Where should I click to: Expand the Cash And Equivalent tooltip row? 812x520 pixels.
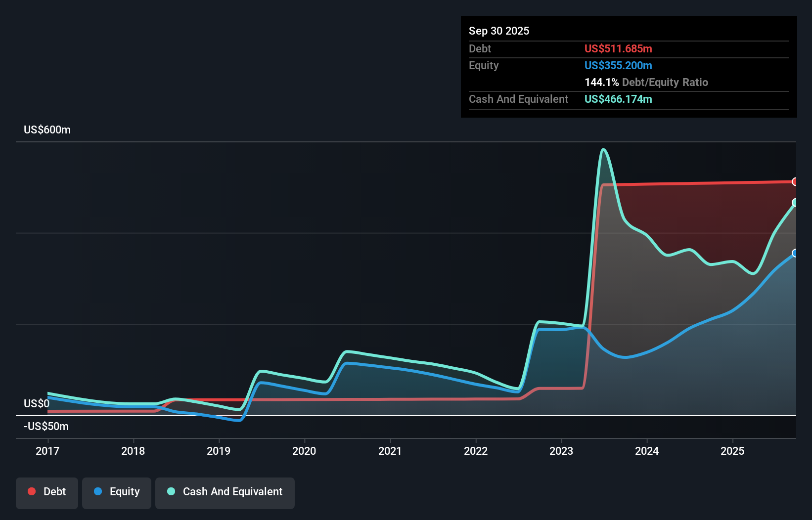[518, 99]
